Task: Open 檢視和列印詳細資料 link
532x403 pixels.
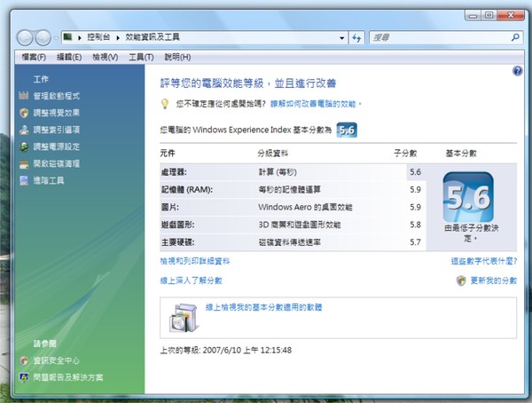Action: point(195,261)
